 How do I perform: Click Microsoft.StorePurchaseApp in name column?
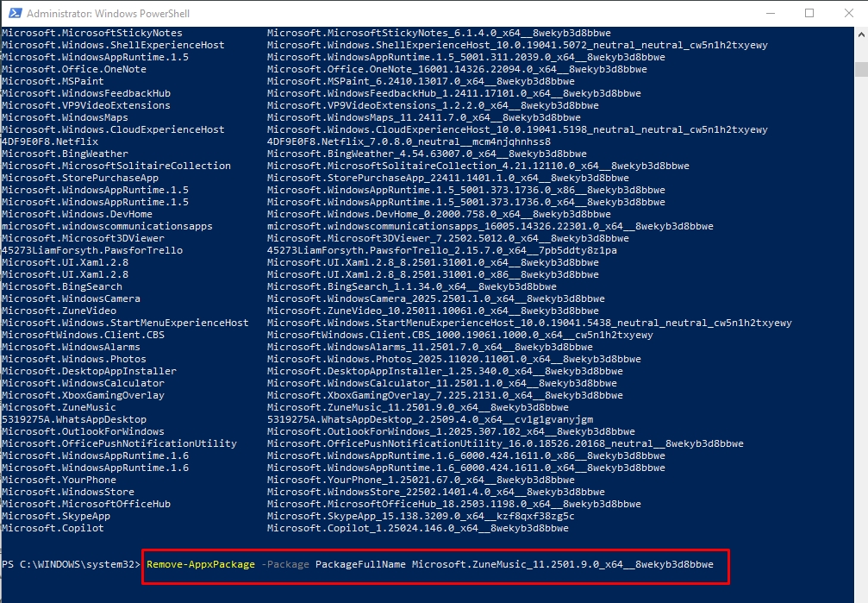tap(79, 178)
